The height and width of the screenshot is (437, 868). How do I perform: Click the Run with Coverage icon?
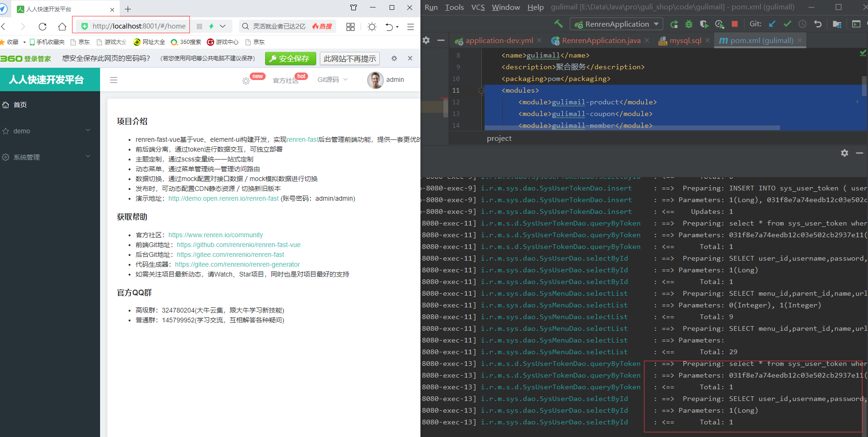704,24
